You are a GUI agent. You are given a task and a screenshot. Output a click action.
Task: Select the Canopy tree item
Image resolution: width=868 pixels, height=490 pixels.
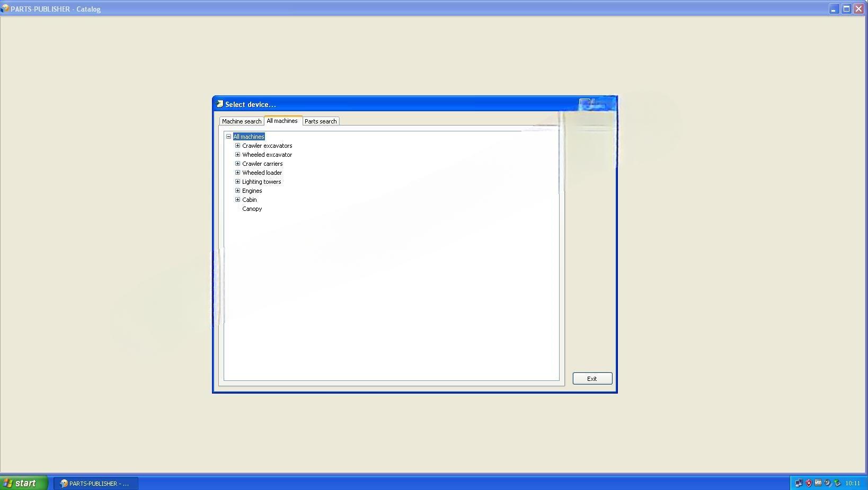(252, 209)
